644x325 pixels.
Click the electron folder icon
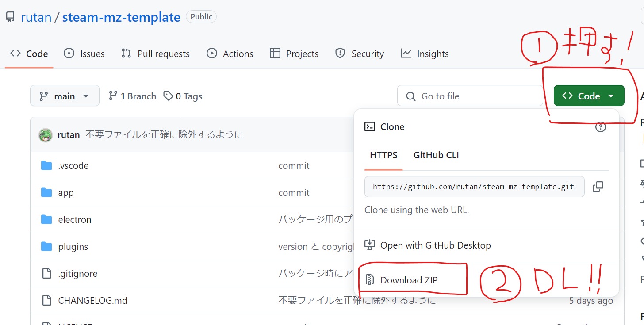pyautogui.click(x=46, y=220)
